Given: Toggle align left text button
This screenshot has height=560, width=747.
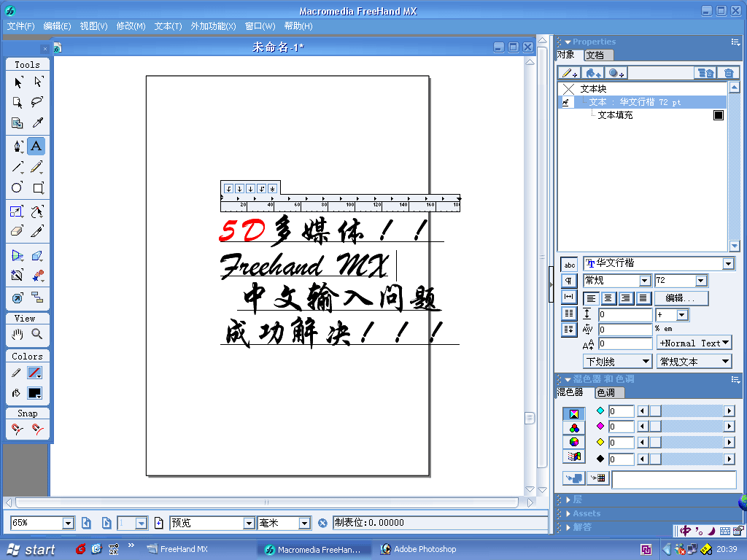Looking at the screenshot, I should coord(591,298).
